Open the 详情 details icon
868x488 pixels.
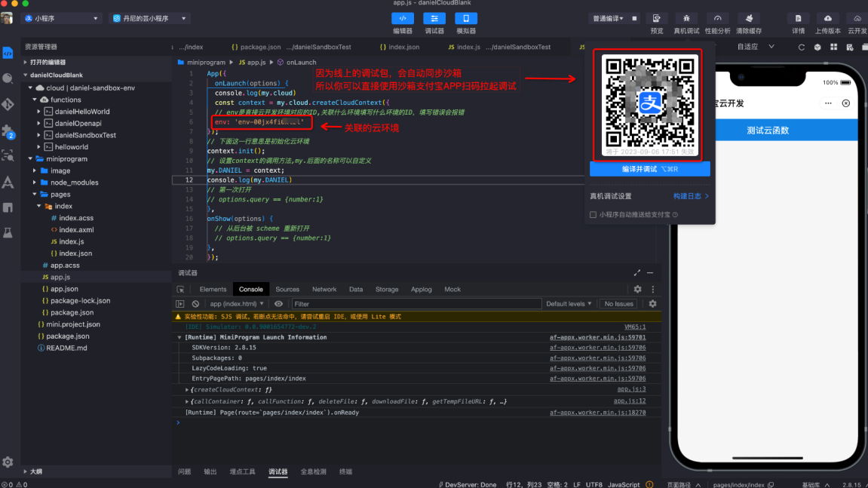click(x=798, y=18)
